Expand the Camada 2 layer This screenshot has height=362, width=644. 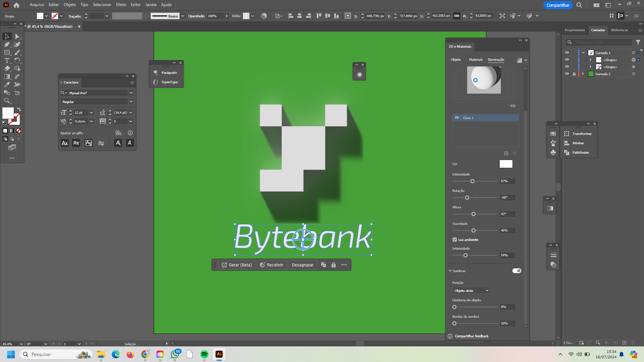coord(583,74)
